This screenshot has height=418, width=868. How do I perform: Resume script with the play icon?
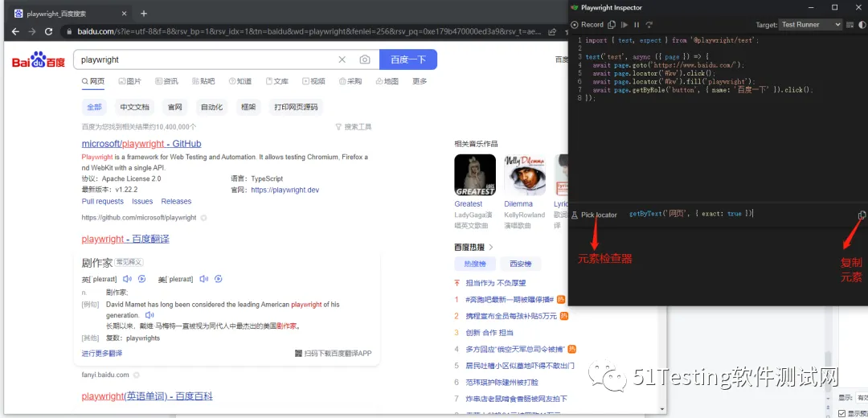click(624, 24)
